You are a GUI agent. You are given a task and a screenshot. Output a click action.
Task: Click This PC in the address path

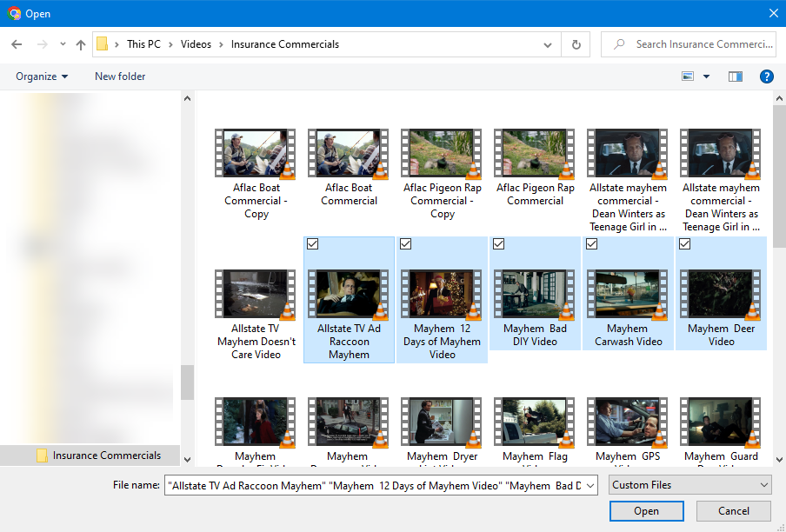point(143,44)
